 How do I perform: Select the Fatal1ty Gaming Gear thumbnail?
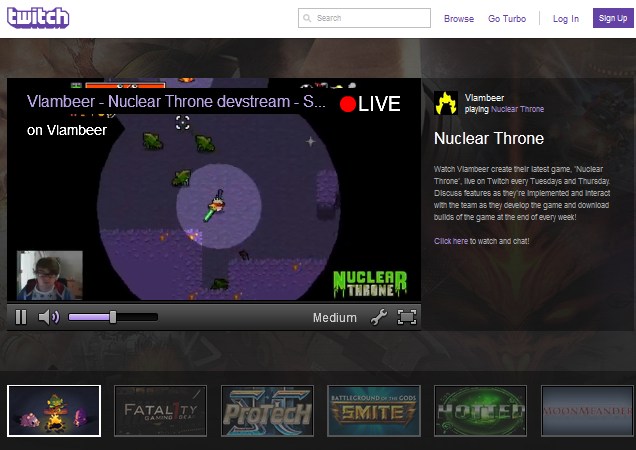tap(160, 411)
